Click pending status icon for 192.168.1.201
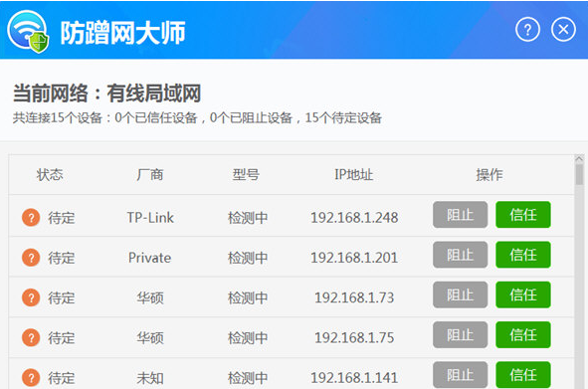 31,258
